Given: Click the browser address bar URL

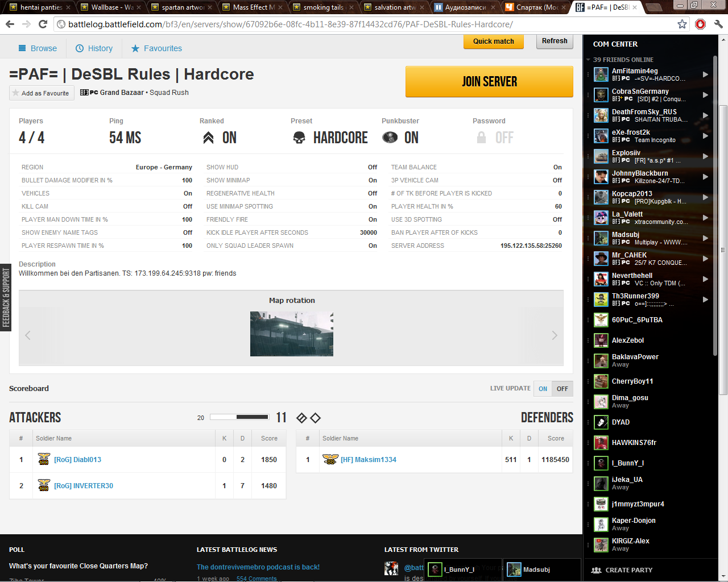Looking at the screenshot, I should 291,24.
